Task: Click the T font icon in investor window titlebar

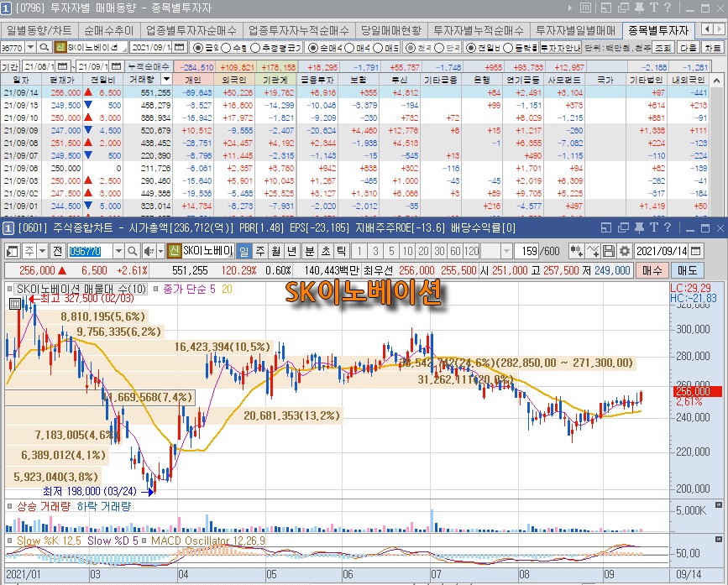Action: tap(654, 8)
